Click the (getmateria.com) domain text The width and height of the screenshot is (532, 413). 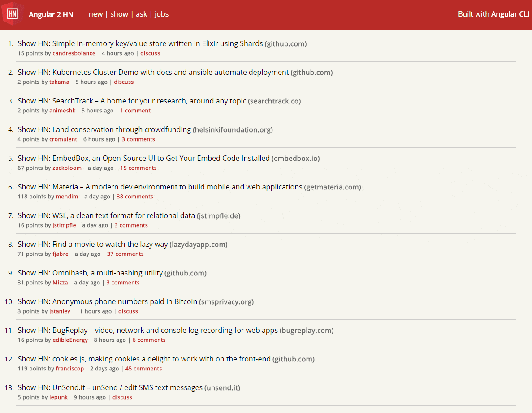point(333,187)
